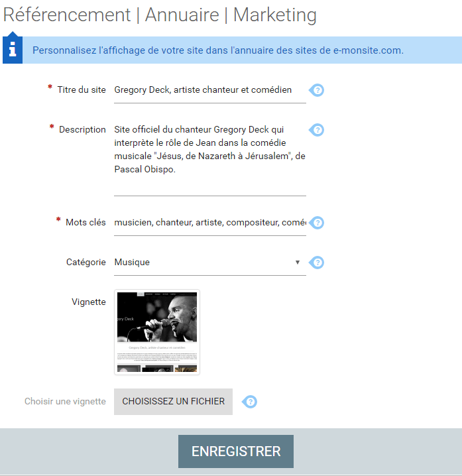This screenshot has width=462, height=476.
Task: Click the 'Catégorie' label
Action: 86,263
